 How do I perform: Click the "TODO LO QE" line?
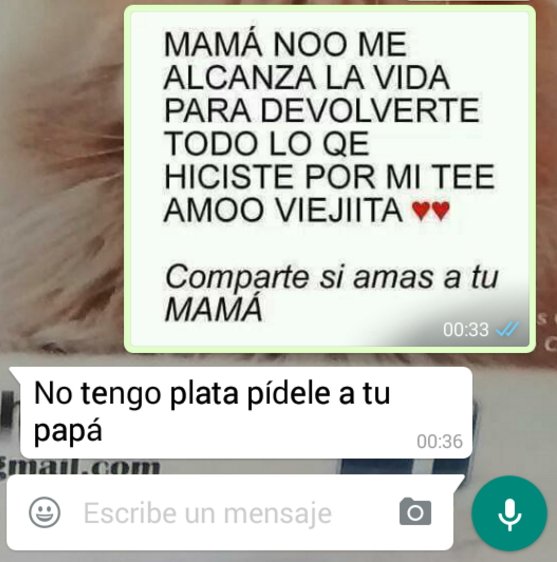[x=267, y=143]
